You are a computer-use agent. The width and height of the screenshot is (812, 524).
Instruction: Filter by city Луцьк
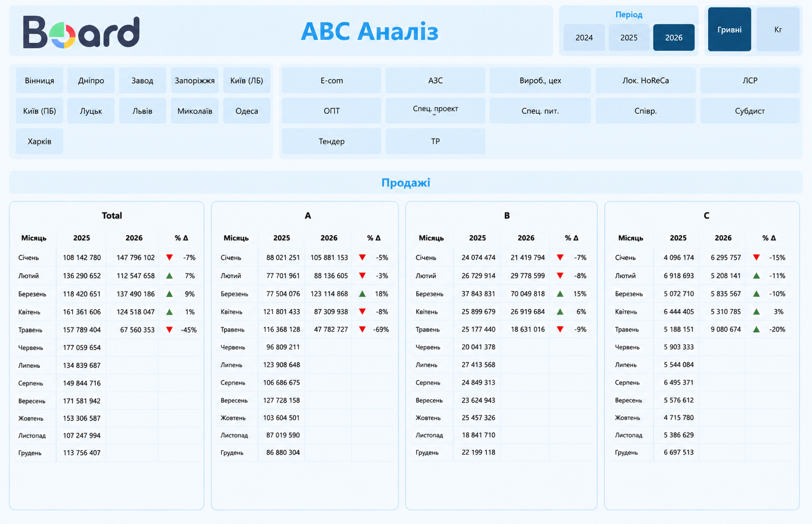[91, 111]
